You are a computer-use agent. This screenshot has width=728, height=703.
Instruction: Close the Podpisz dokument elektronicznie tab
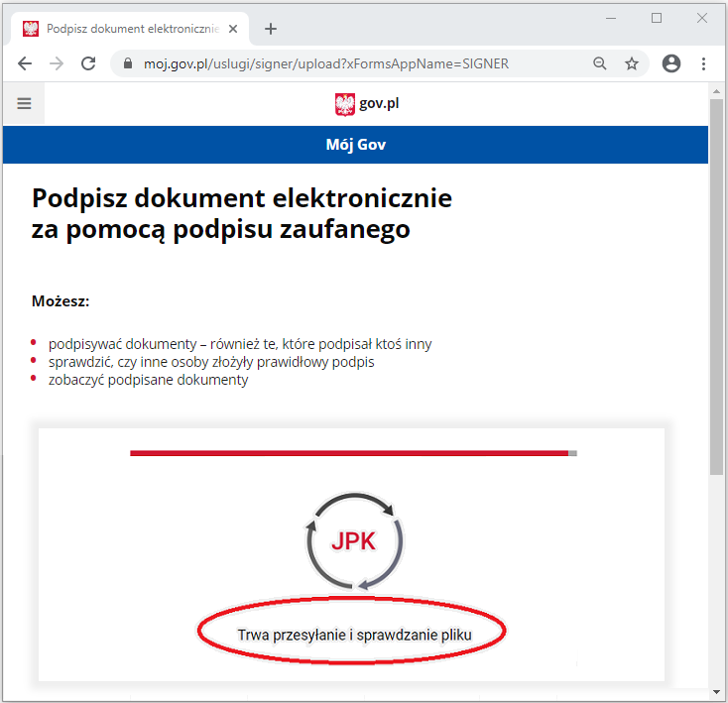coord(233,29)
